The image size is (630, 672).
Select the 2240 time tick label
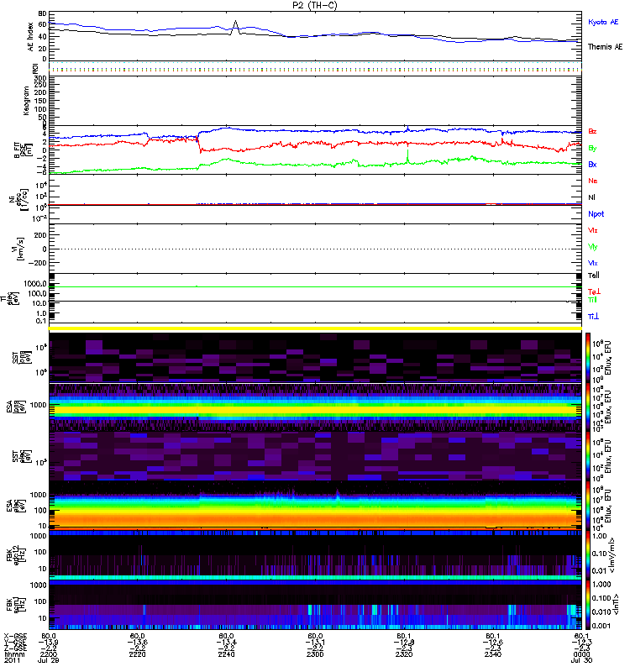226,654
